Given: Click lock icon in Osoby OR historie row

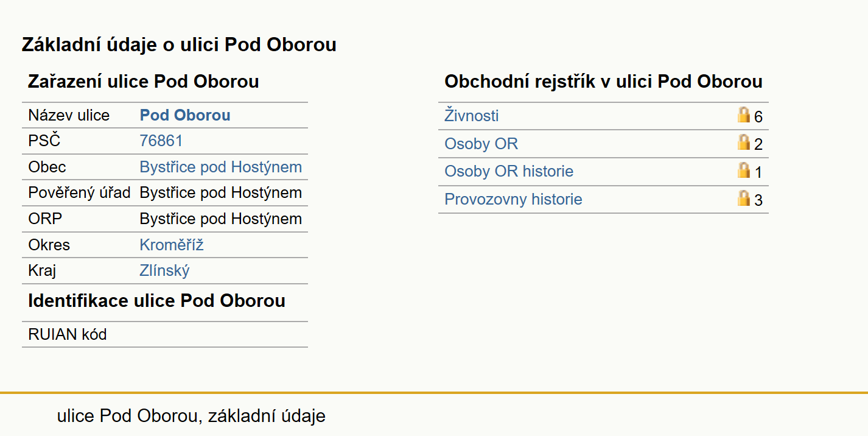Looking at the screenshot, I should pos(743,170).
